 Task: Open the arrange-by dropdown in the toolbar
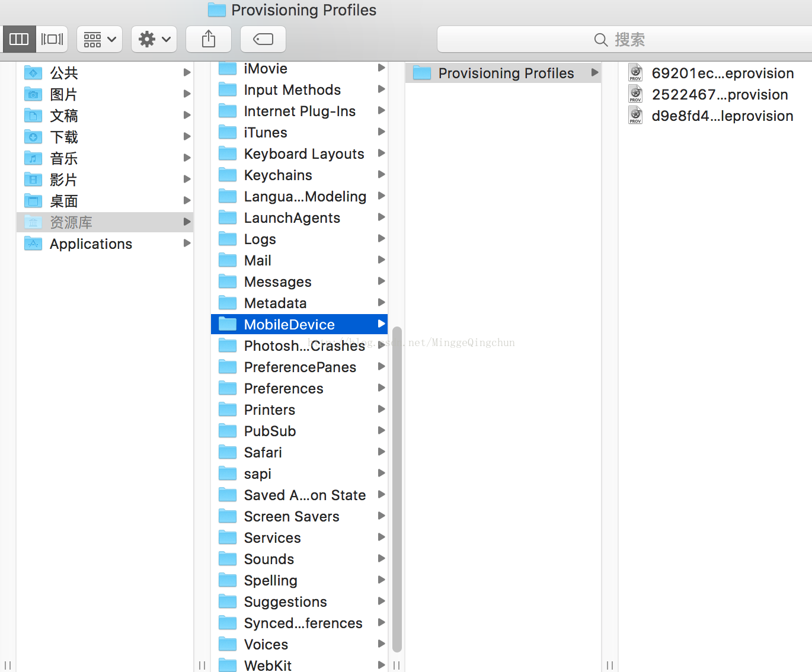(99, 39)
